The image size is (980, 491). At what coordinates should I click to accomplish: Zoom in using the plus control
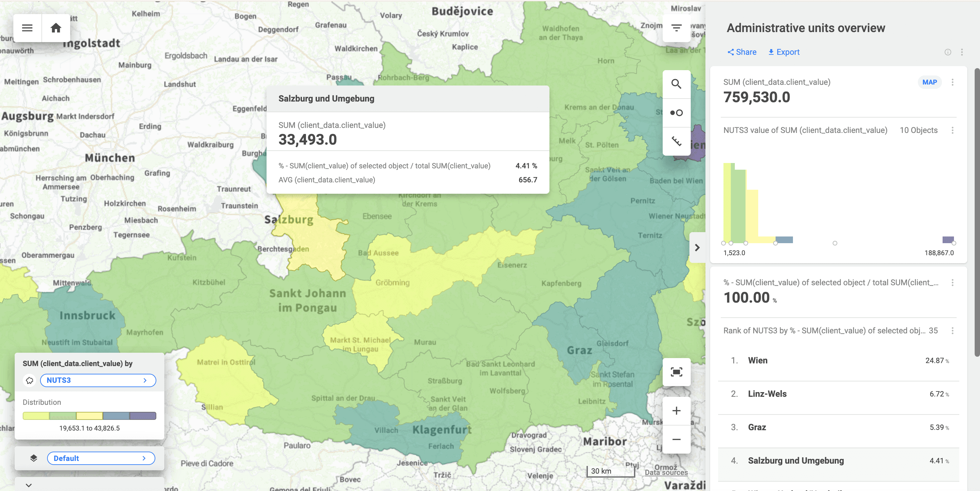click(676, 411)
